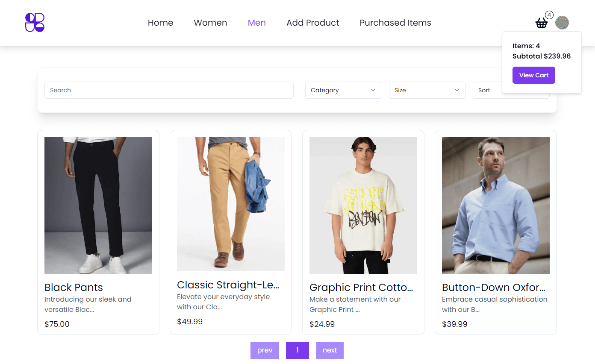595x364 pixels.
Task: Open the Black Pants product image
Action: click(98, 205)
